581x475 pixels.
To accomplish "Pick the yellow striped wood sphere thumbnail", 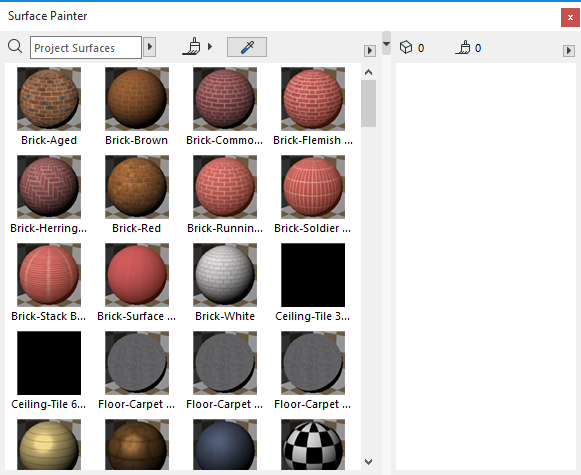I will [x=49, y=445].
